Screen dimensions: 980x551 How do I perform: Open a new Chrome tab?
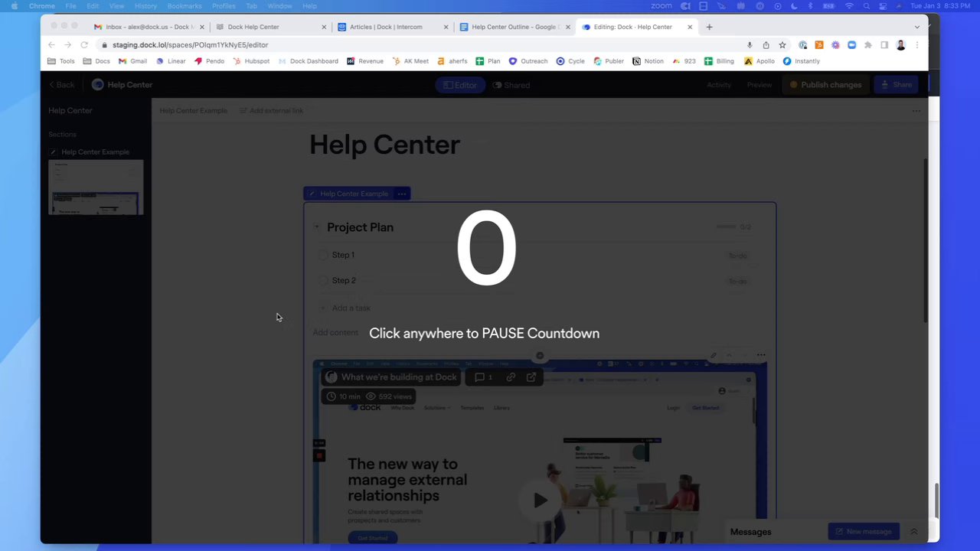pos(709,27)
